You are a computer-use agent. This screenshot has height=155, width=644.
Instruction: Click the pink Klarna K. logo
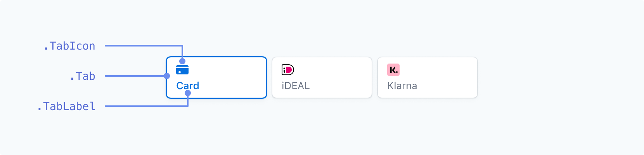coord(393,70)
